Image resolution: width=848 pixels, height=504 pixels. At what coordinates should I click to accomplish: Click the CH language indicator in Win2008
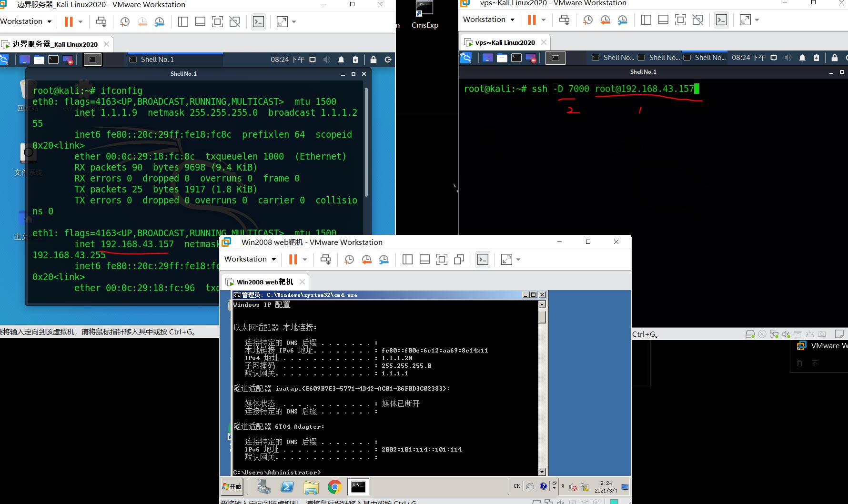517,486
